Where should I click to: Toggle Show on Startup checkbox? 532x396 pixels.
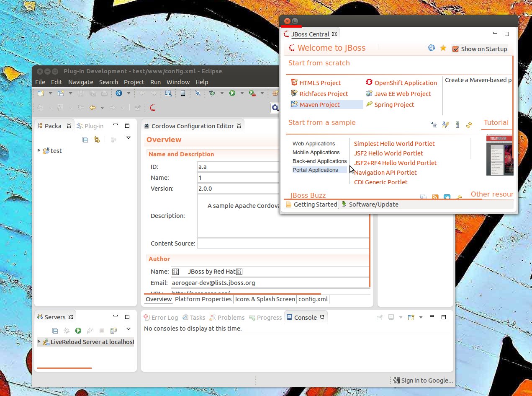[456, 49]
